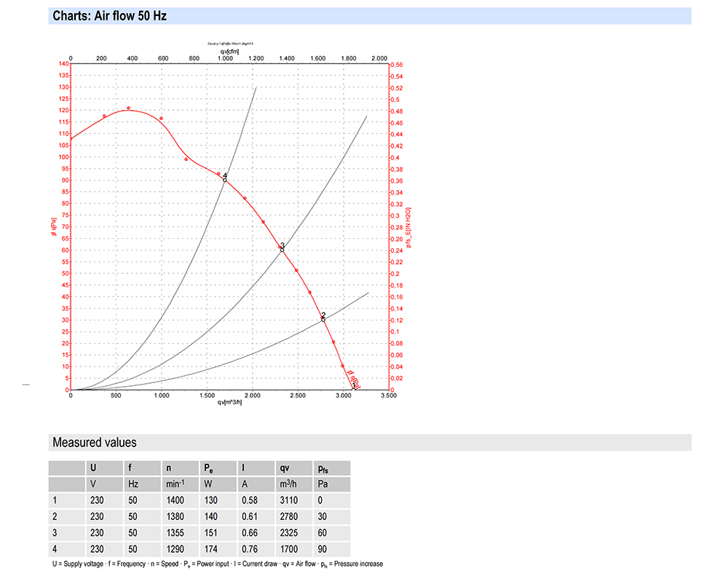Select operating point marker 1 at axis
Viewport: 728px width, 579px height.
pyautogui.click(x=353, y=389)
